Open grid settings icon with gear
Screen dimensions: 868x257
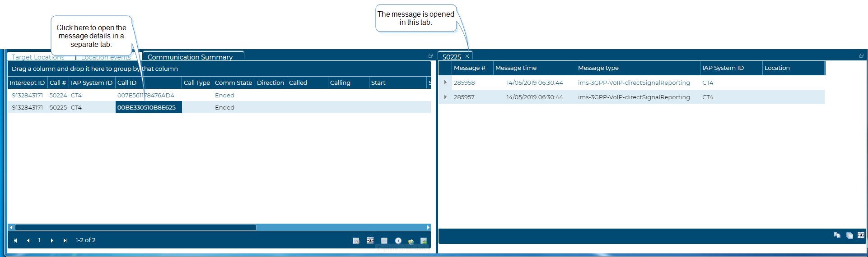pyautogui.click(x=356, y=241)
